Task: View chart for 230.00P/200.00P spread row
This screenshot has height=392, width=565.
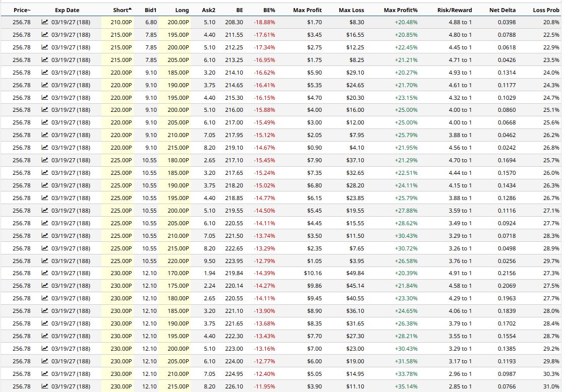Action: [x=45, y=349]
